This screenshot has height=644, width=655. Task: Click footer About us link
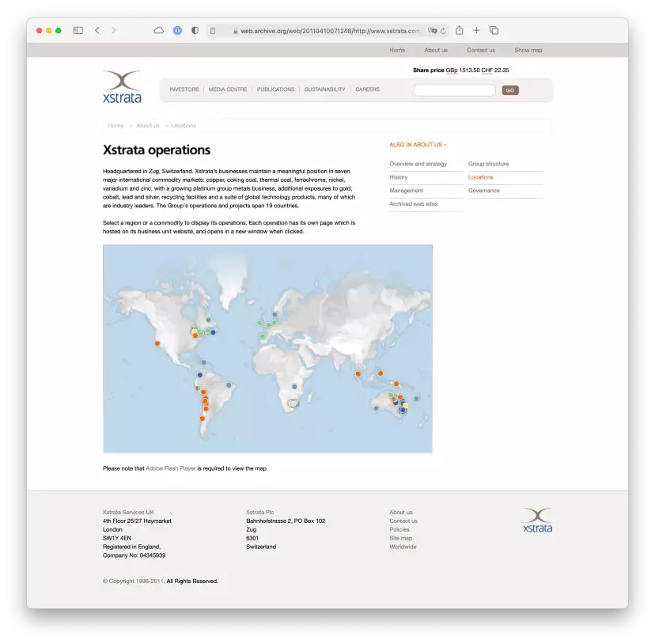click(401, 513)
